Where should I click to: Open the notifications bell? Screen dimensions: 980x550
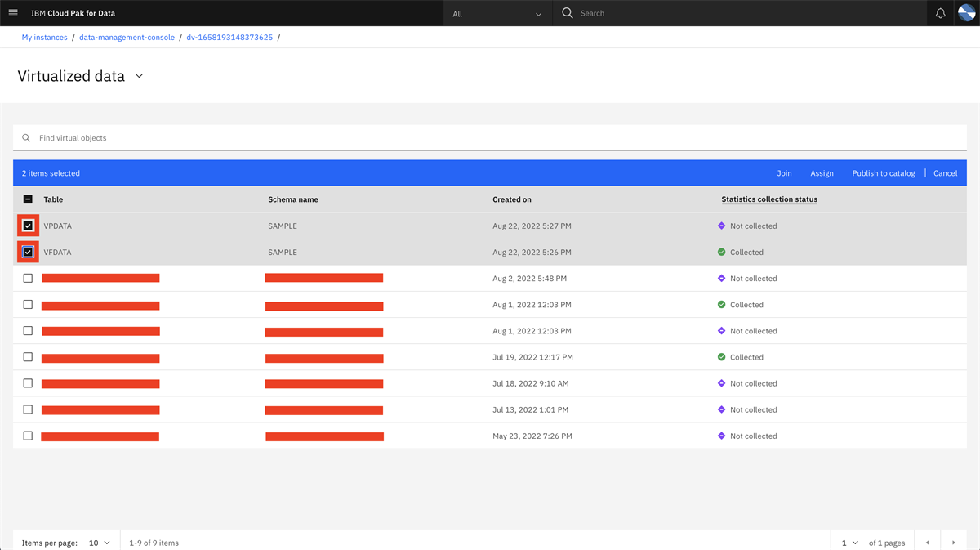pyautogui.click(x=940, y=12)
